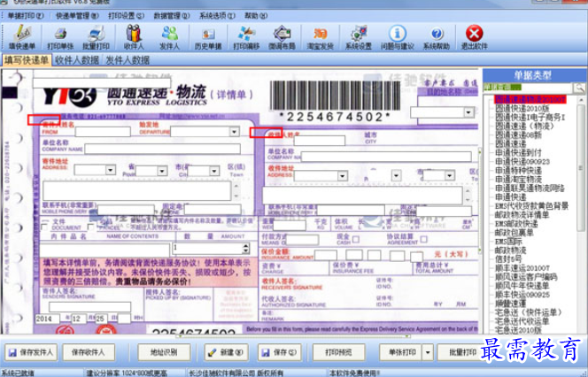Click the 保存发件人 button
This screenshot has width=588, height=377.
click(x=31, y=352)
